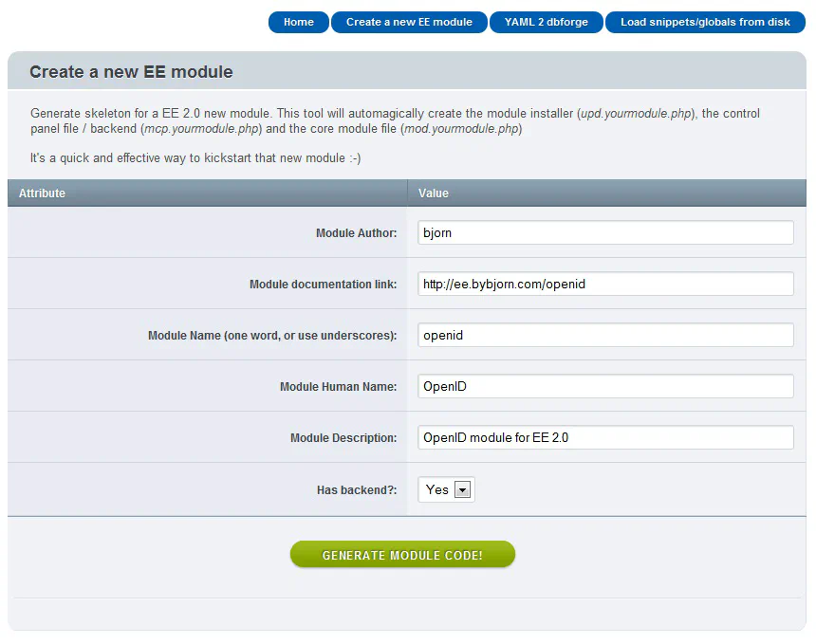
Task: Click the Has backend? label
Action: [357, 490]
